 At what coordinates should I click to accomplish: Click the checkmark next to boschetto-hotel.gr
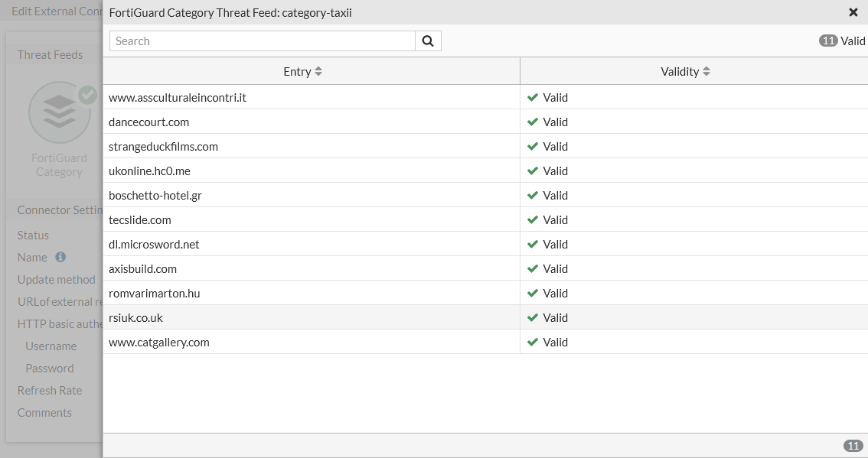pyautogui.click(x=533, y=195)
